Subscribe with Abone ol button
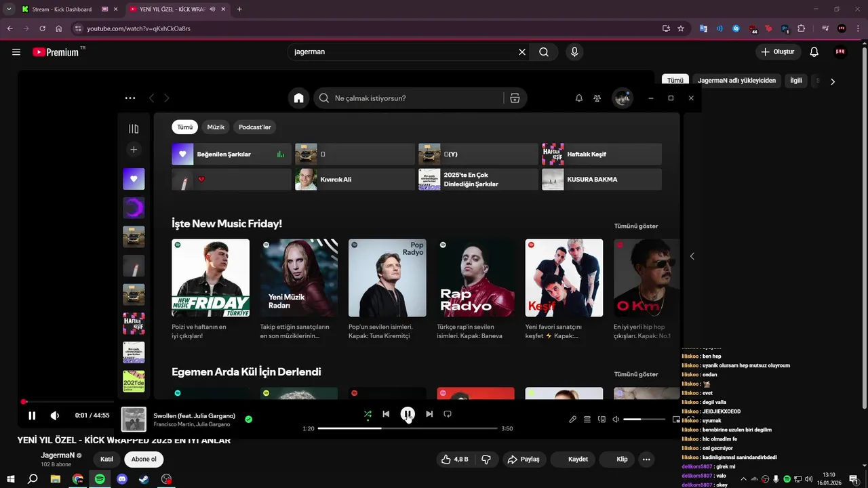The height and width of the screenshot is (488, 868). click(144, 459)
